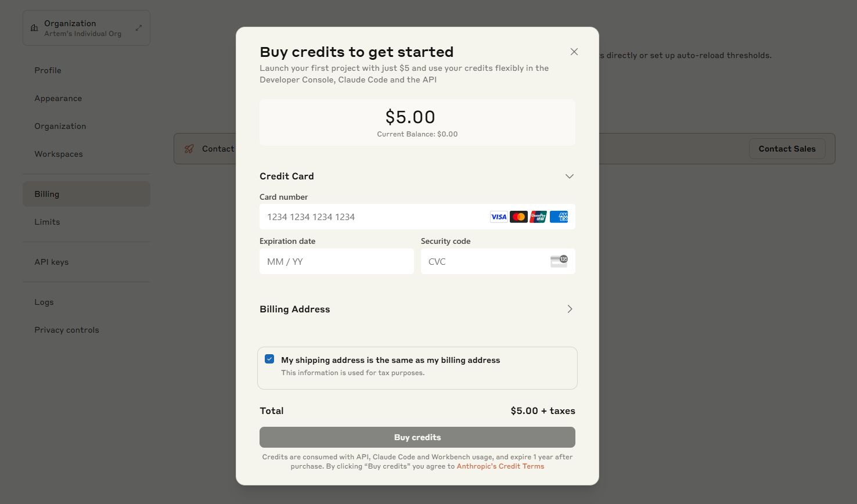Image resolution: width=857 pixels, height=504 pixels.
Task: Click the UnionPay card icon
Action: coord(538,217)
